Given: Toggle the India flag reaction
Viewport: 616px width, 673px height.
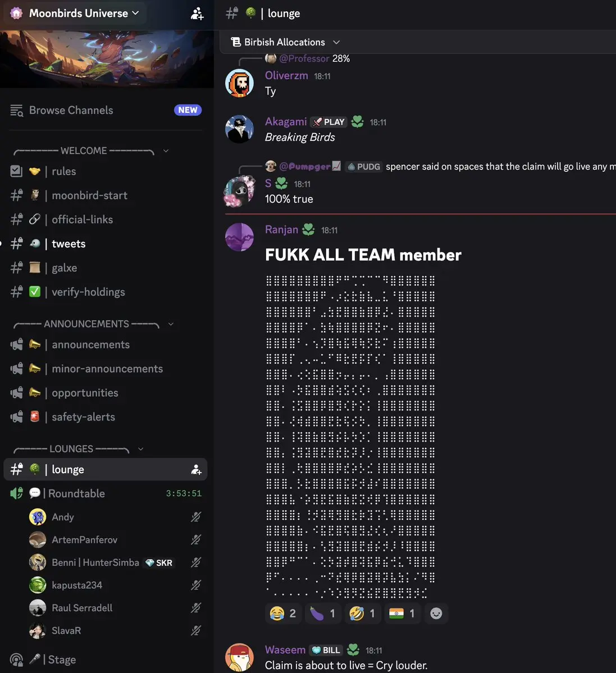Looking at the screenshot, I should pos(402,614).
